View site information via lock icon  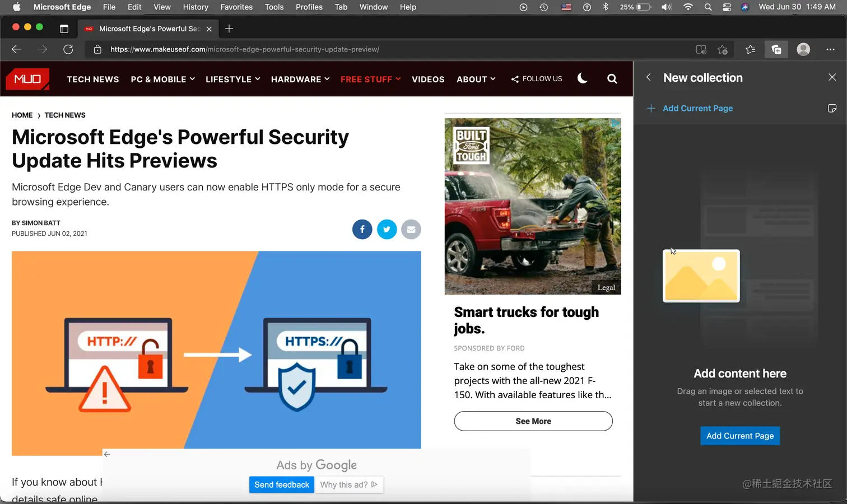(x=97, y=49)
